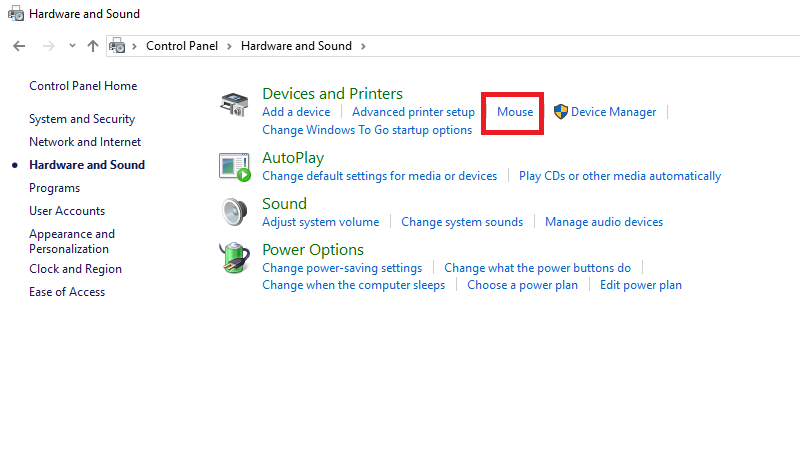Open Advanced printer setup
This screenshot has width=800, height=450.
pos(413,112)
